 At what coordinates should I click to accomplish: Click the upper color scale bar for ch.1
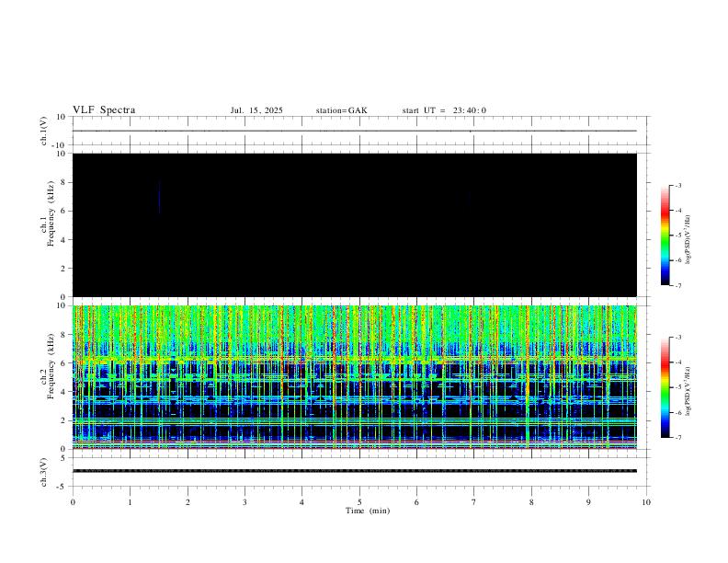(x=665, y=236)
